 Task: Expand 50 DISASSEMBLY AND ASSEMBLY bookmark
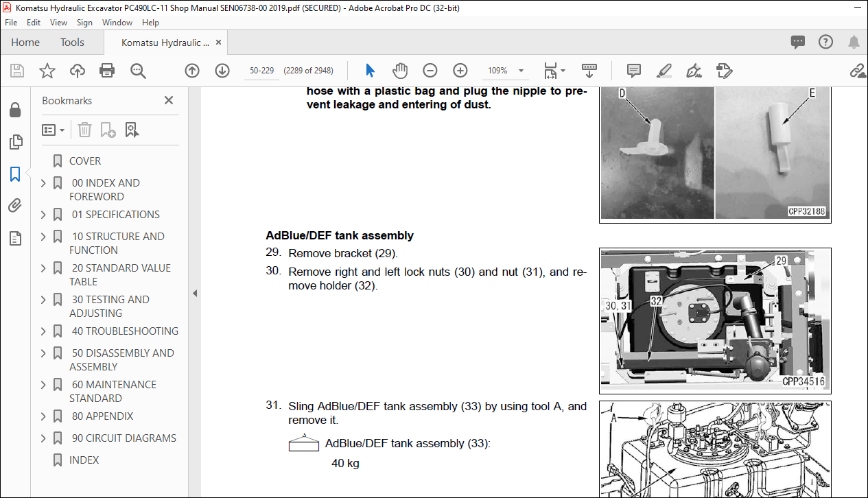point(44,353)
